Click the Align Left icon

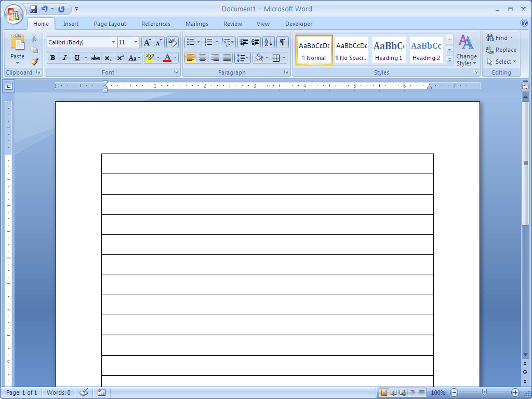189,58
